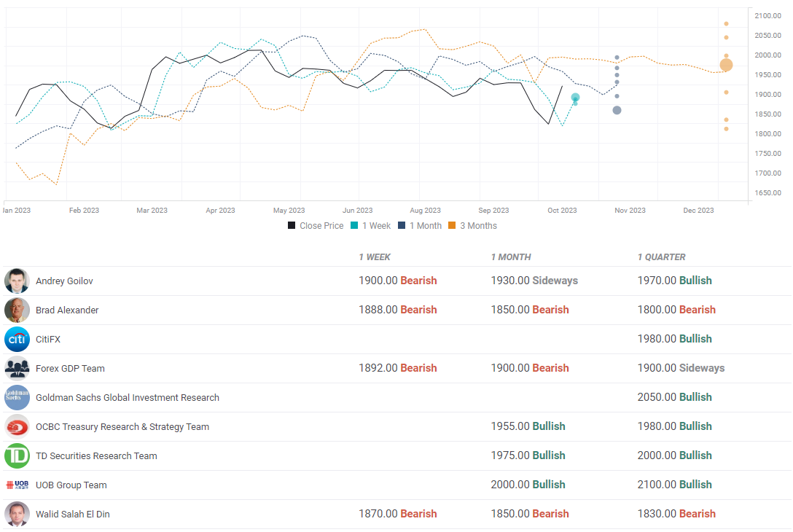793x532 pixels.
Task: Click the large gray 1 Month forecast dot
Action: click(617, 110)
